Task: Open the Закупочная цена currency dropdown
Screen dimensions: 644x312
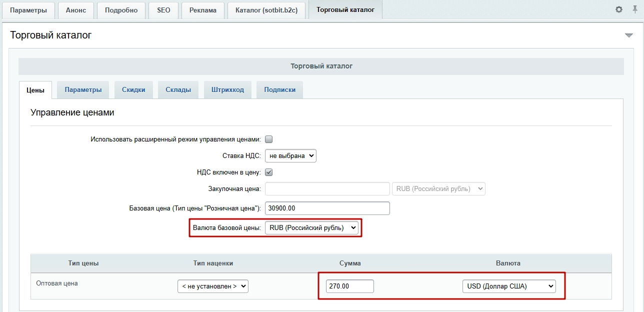Action: pos(439,188)
